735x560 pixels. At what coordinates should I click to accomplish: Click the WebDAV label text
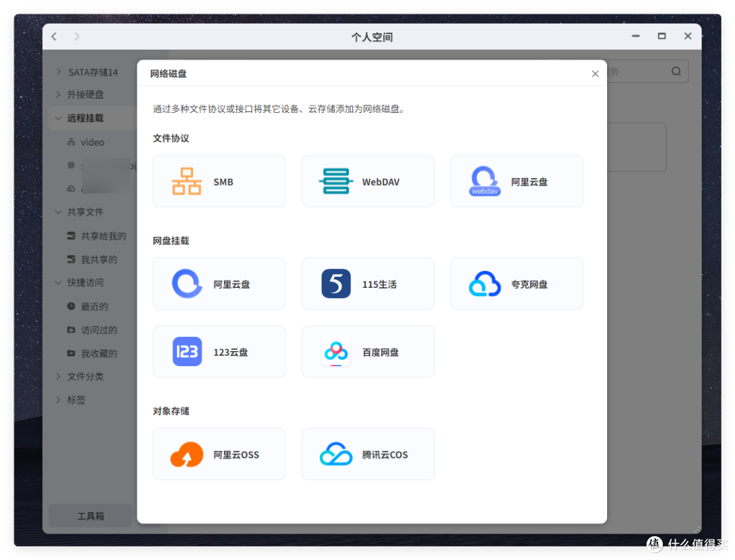pyautogui.click(x=380, y=182)
